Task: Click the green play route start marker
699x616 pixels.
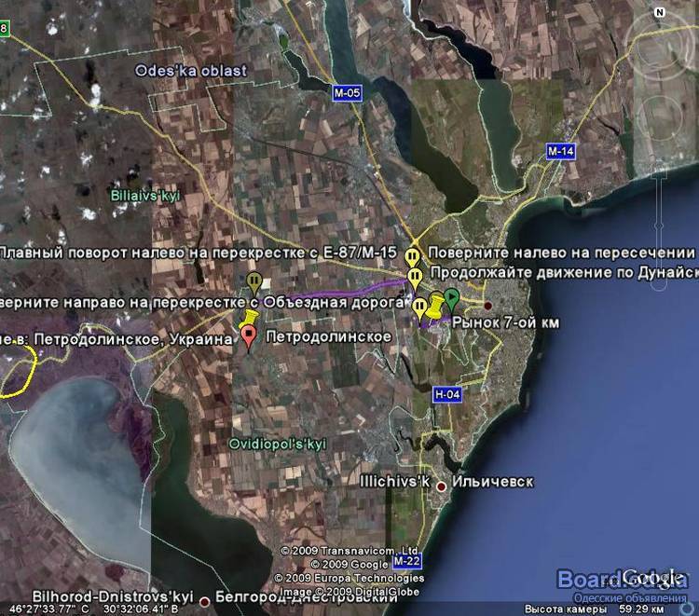Action: coord(451,297)
